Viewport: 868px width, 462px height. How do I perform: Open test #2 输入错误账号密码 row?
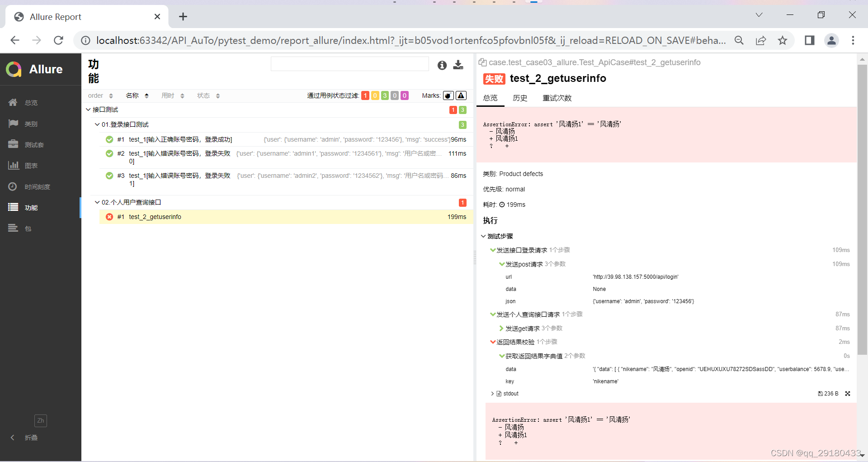286,157
